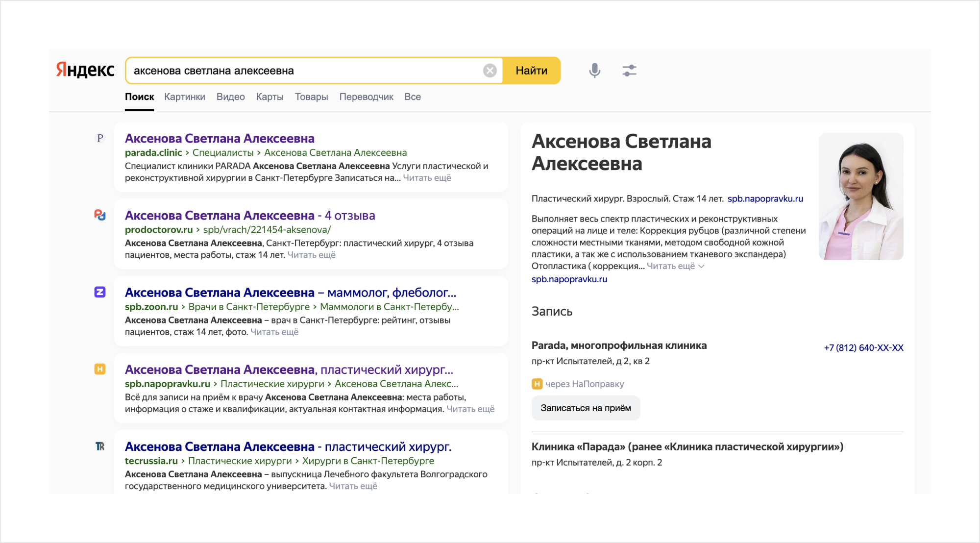Click the tecrussia.ru domain link

click(x=151, y=460)
